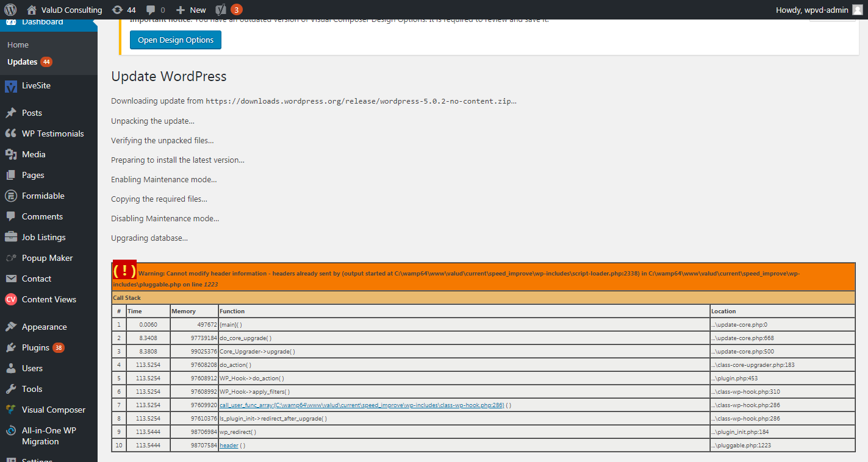Open the Content Views menu label
This screenshot has width=868, height=462.
pos(49,299)
